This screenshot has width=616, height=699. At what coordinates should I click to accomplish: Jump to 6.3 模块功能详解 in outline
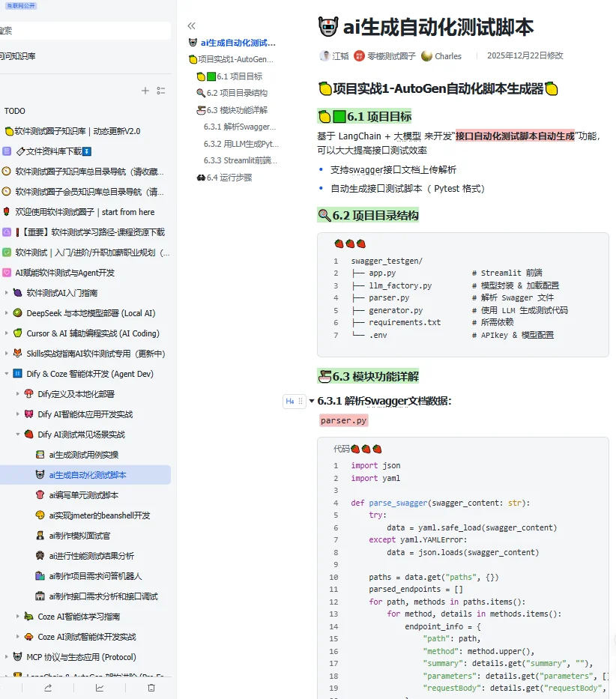[x=232, y=110]
